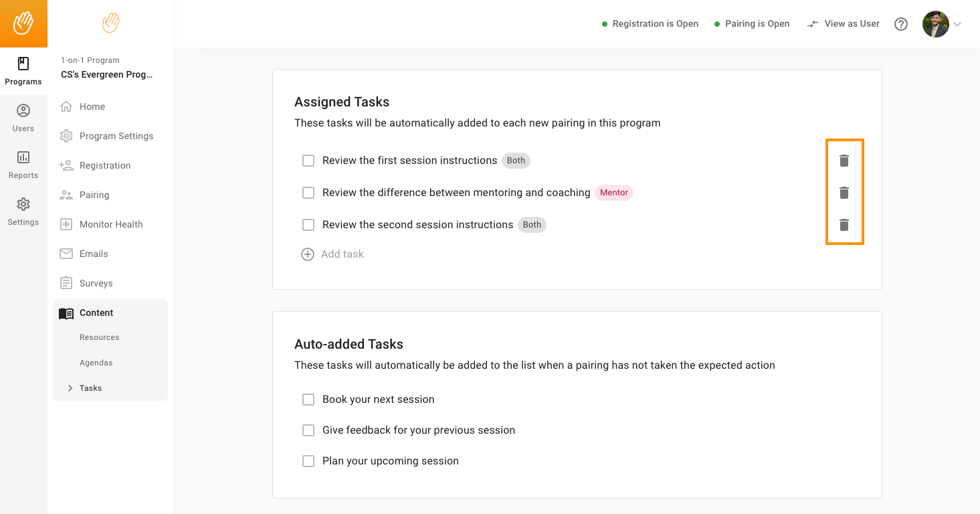Click the Assigned Tasks heading

pos(342,102)
